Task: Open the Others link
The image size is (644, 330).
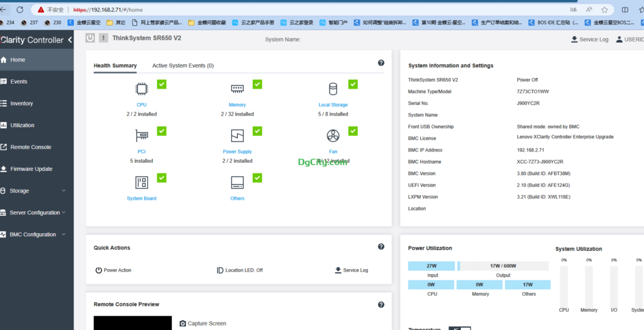Action: (237, 199)
